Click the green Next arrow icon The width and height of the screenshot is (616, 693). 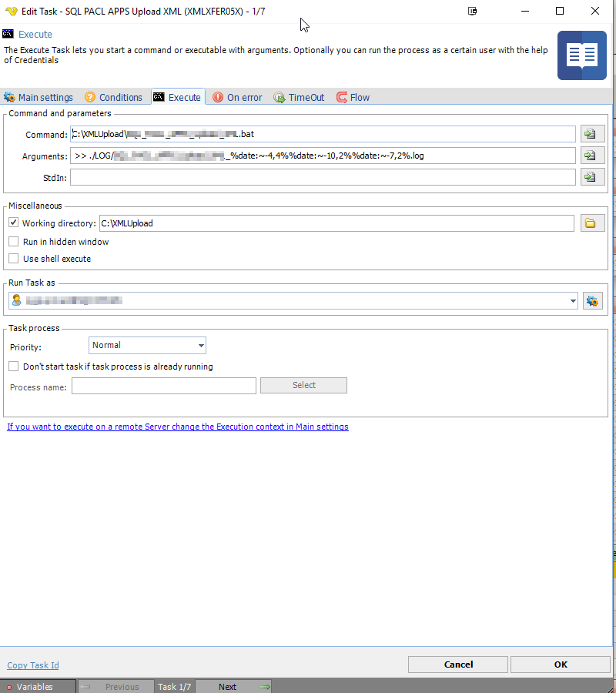(x=264, y=687)
